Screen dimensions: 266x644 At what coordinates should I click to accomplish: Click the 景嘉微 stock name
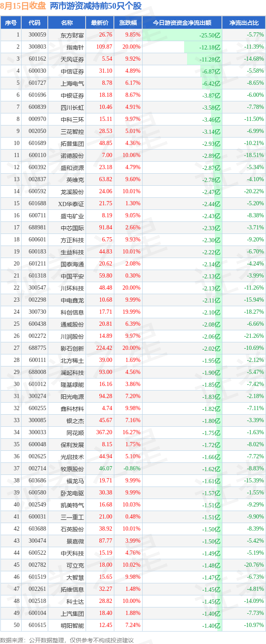pos(75,541)
